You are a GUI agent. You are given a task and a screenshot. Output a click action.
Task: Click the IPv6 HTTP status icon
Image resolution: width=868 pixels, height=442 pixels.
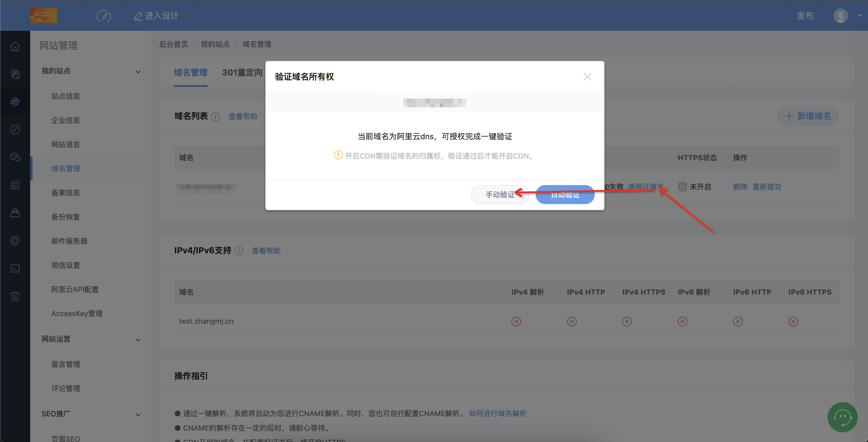coord(738,322)
